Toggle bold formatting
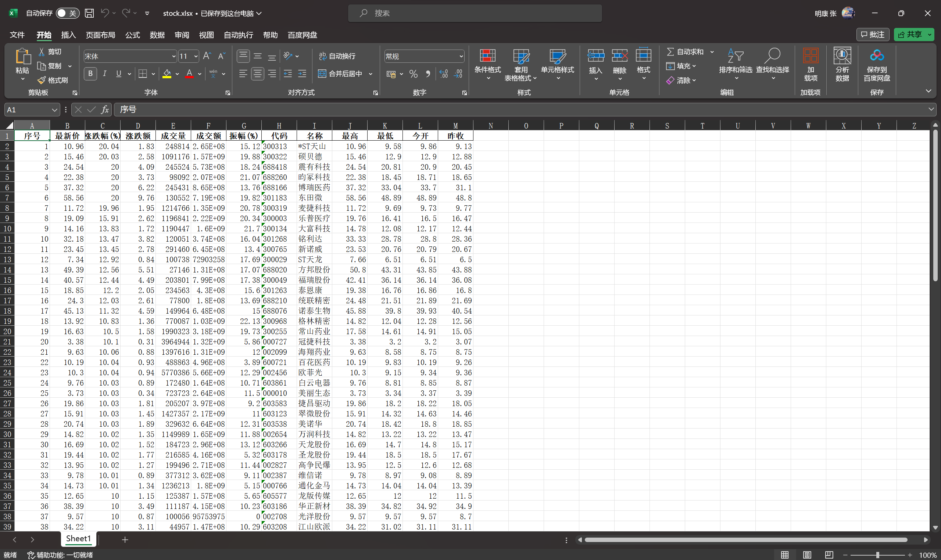 click(x=90, y=73)
